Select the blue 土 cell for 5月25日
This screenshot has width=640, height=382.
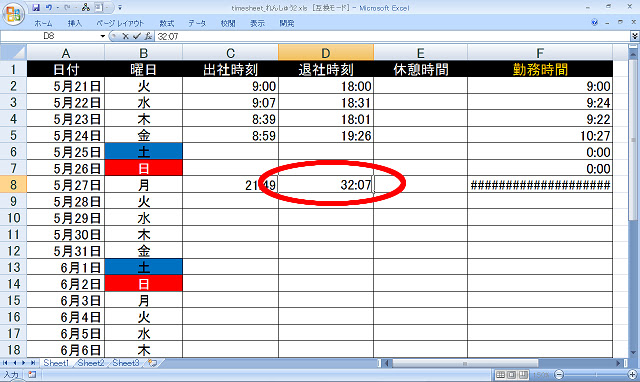143,151
